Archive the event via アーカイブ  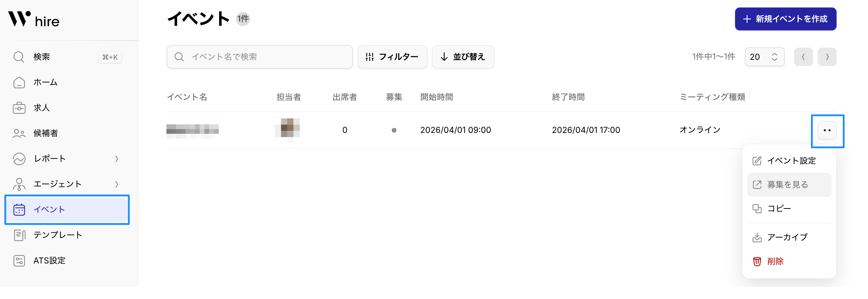[x=787, y=237]
